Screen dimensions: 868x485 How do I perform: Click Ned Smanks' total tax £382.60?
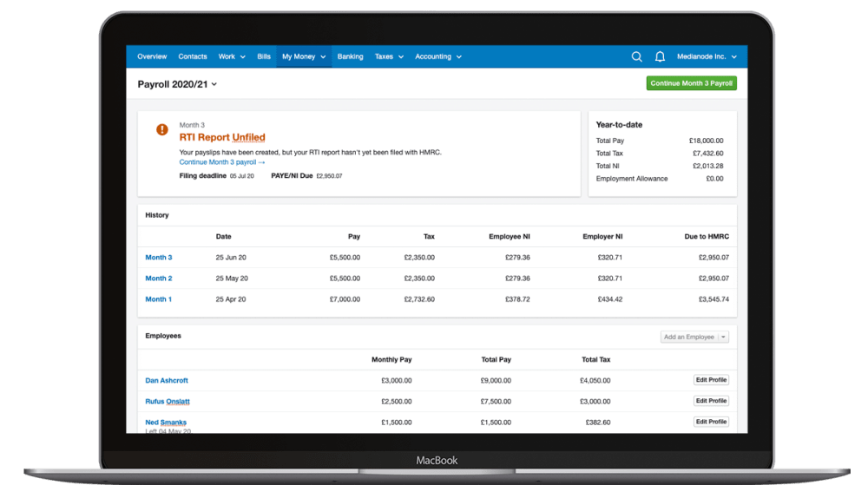pyautogui.click(x=598, y=422)
